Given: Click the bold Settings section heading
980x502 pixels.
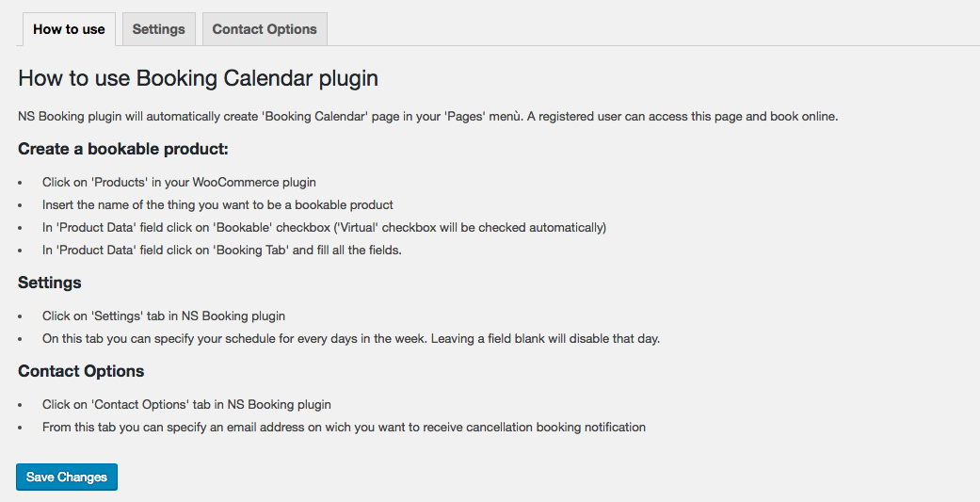Looking at the screenshot, I should [49, 283].
